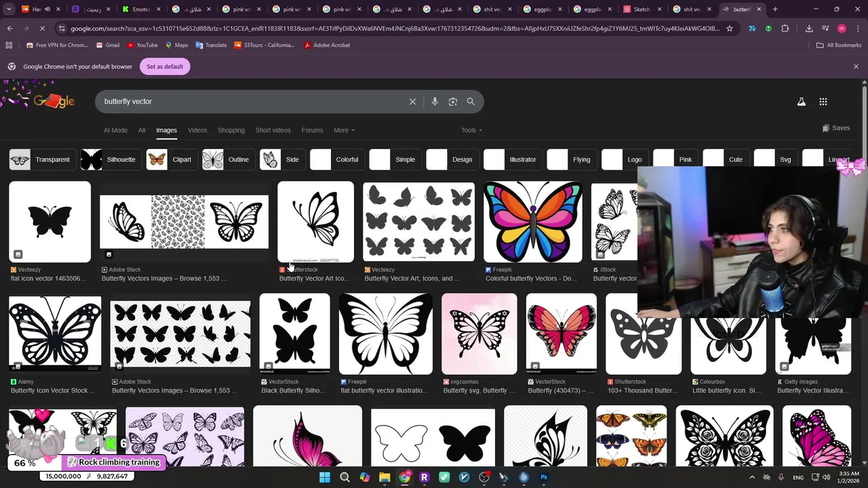Stop loading the page
This screenshot has height=488, width=868.
[42, 28]
